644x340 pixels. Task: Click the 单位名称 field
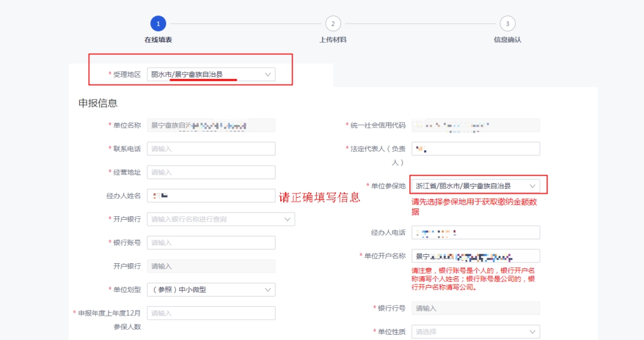(x=211, y=126)
